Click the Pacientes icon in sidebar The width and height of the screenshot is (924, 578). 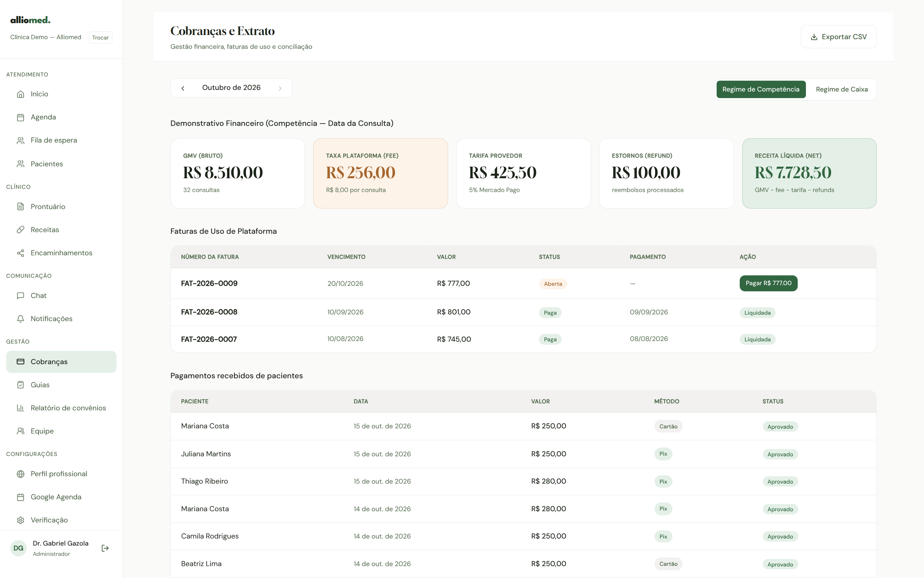coord(21,164)
